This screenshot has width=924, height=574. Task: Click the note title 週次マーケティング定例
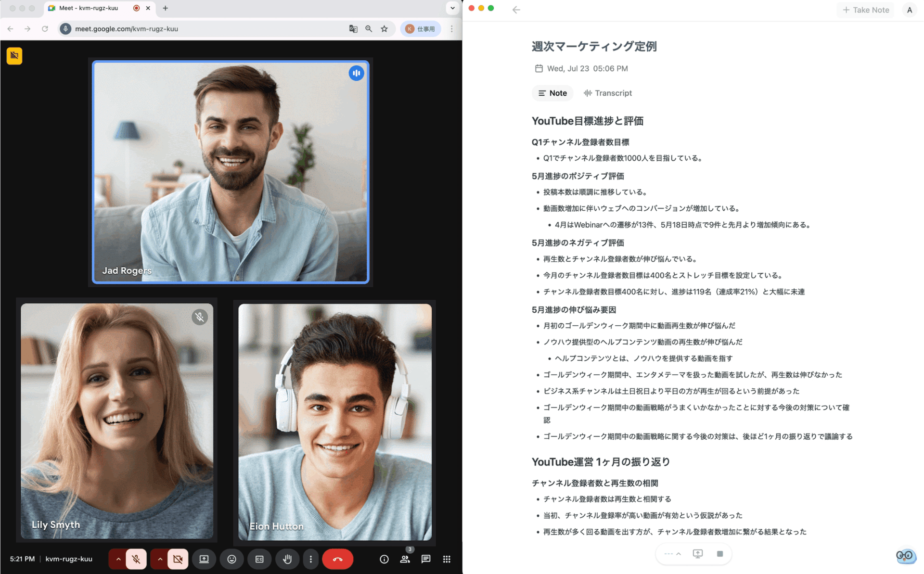[594, 46]
